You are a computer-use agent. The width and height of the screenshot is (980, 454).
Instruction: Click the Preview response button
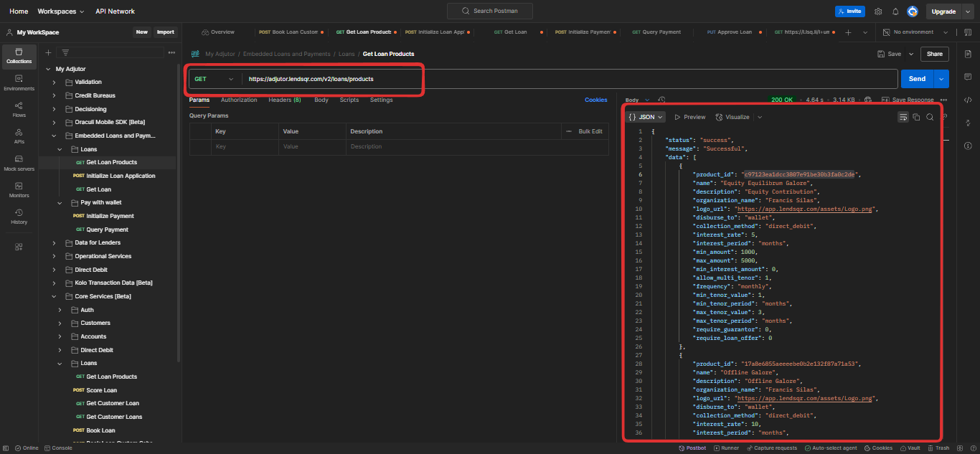coord(690,117)
